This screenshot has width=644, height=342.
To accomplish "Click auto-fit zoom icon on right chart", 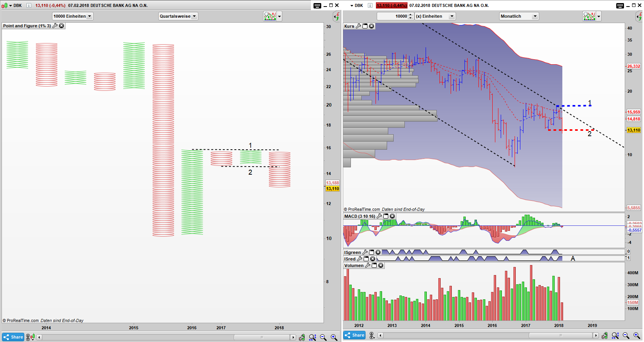I will coord(615,336).
